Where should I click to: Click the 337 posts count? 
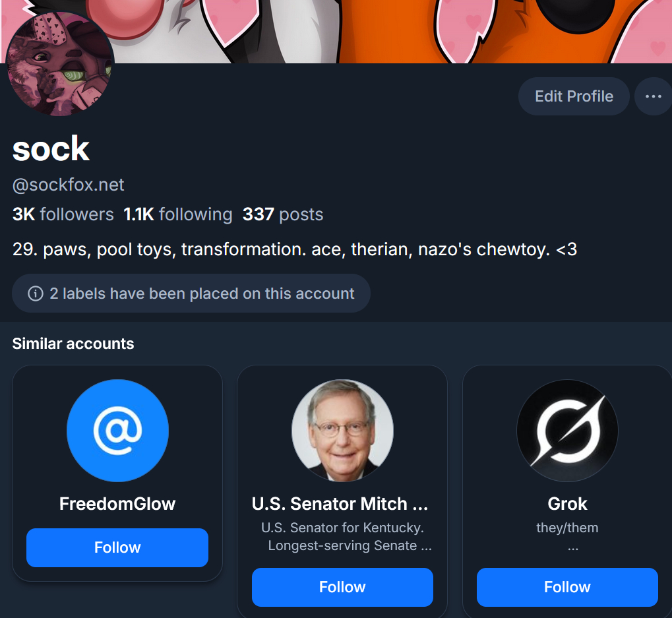pyautogui.click(x=283, y=214)
